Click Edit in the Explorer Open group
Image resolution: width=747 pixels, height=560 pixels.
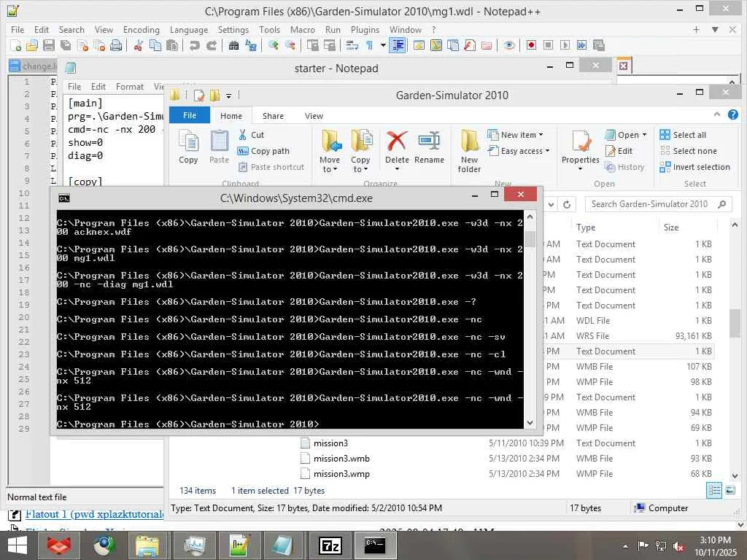(619, 151)
